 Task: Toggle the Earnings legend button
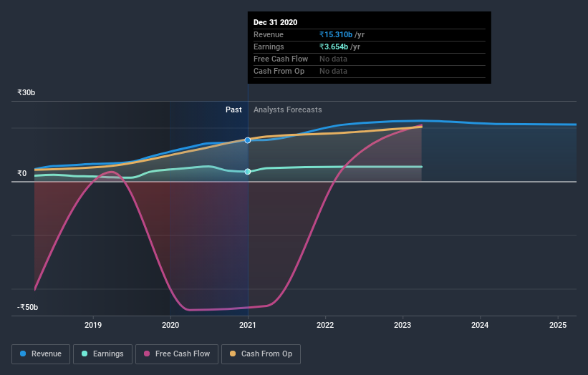tap(102, 354)
